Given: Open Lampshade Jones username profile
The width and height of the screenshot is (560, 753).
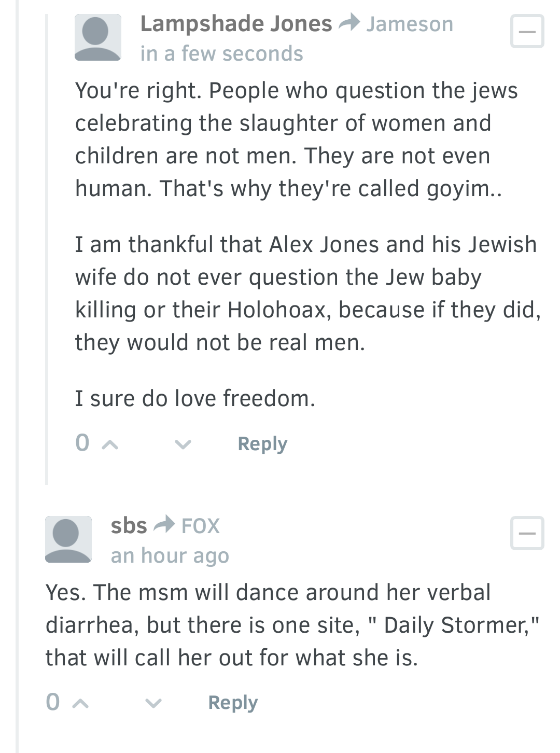Looking at the screenshot, I should (236, 24).
